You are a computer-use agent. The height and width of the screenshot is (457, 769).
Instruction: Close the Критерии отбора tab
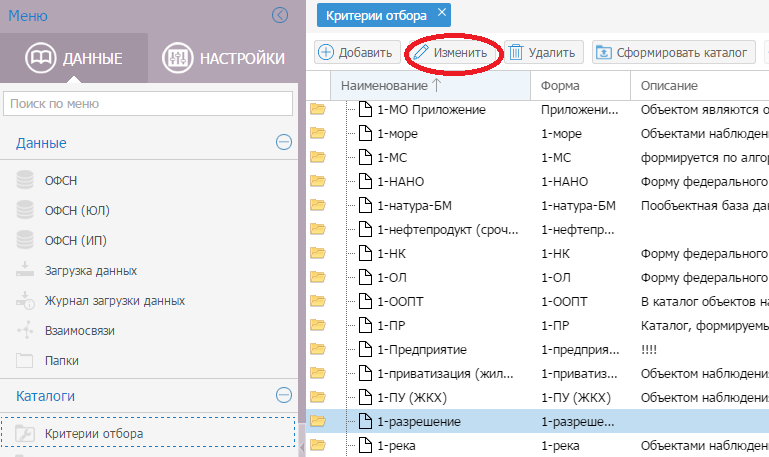pos(442,12)
